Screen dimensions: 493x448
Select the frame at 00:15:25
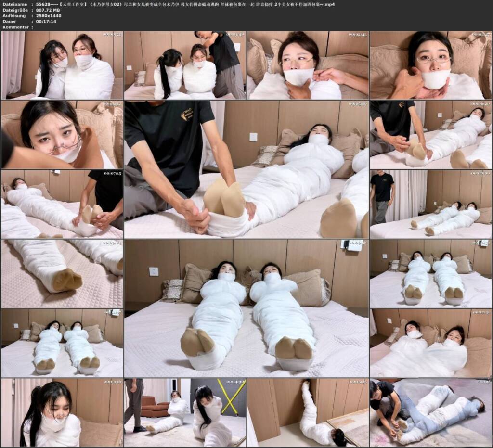click(x=308, y=412)
